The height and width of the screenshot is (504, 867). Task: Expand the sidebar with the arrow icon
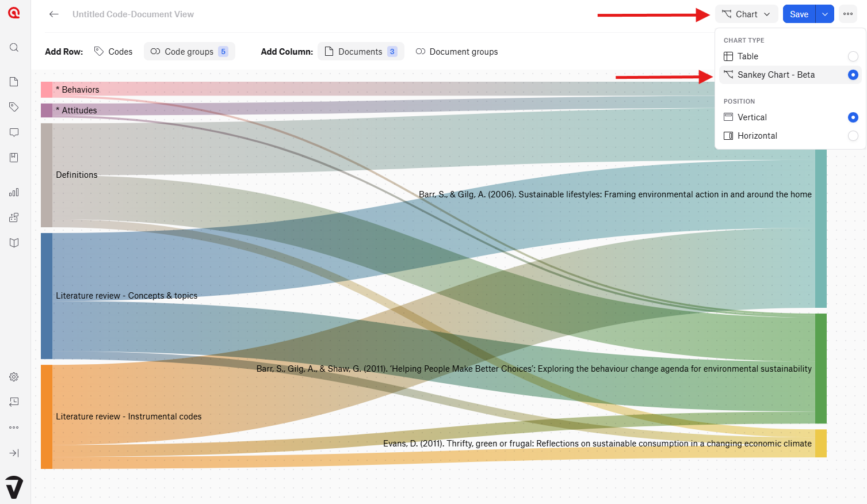point(14,453)
